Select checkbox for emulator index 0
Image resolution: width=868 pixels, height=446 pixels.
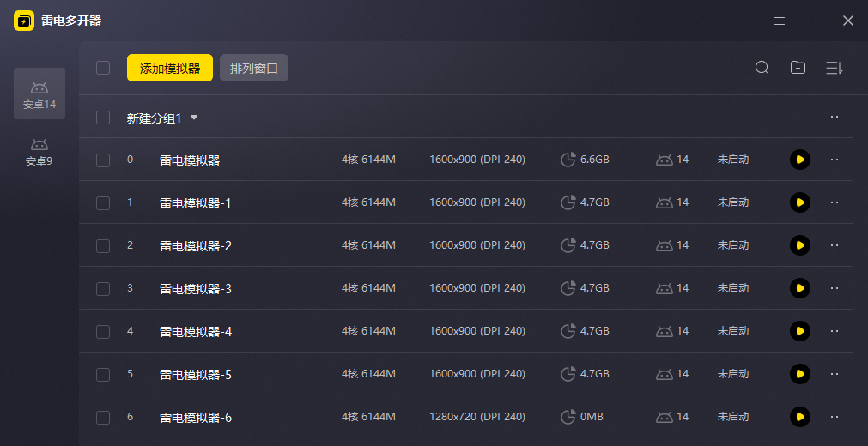pos(103,160)
